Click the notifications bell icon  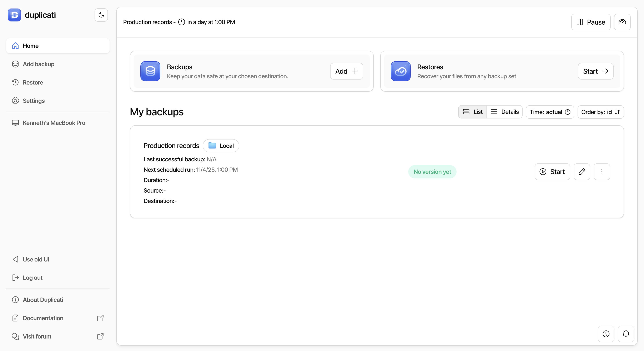click(x=626, y=334)
